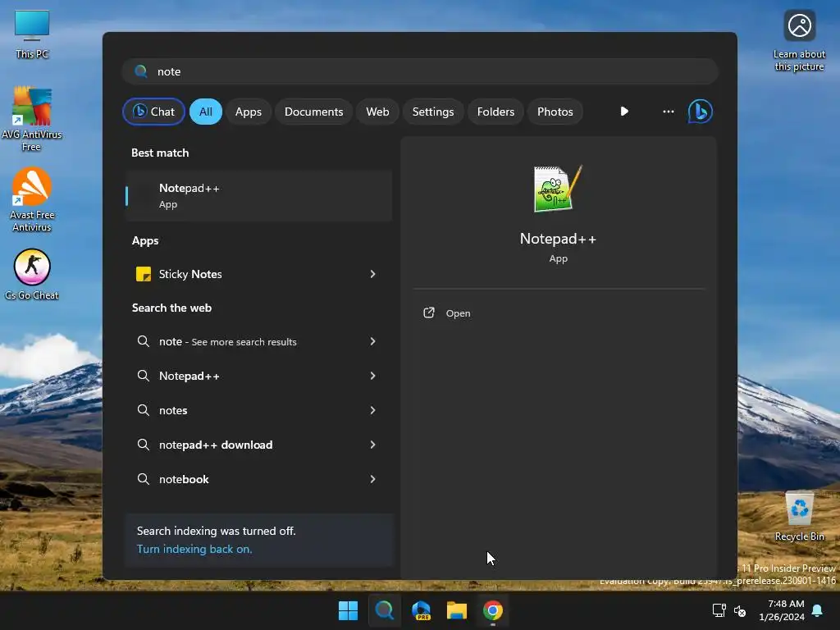The height and width of the screenshot is (630, 840).
Task: Launch Microsoft Edge from the taskbar
Action: coord(421,610)
